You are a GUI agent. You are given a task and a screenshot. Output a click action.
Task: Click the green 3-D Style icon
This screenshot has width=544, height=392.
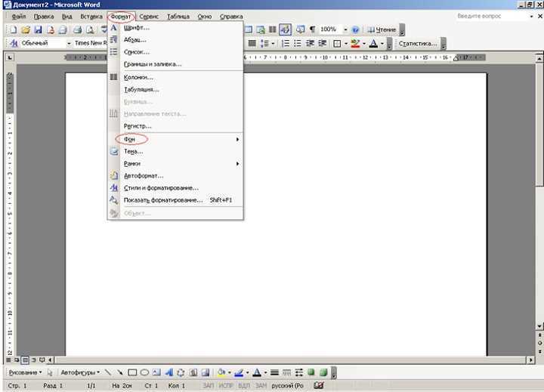323,372
